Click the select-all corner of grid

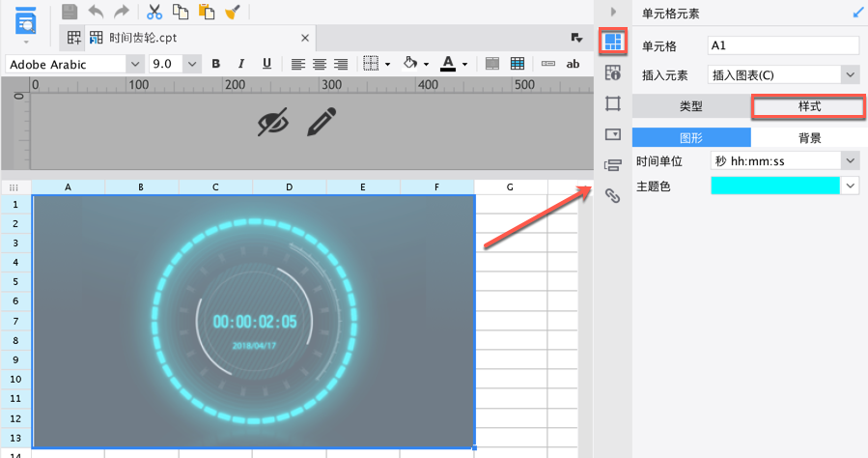coord(14,187)
